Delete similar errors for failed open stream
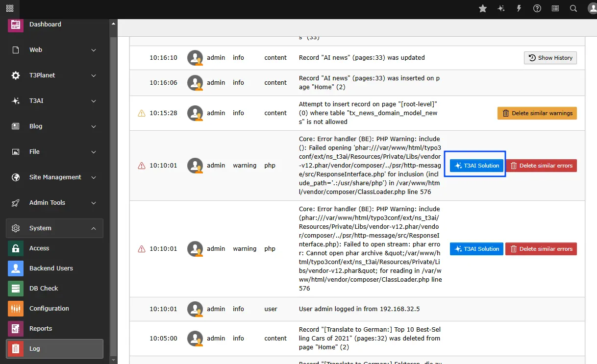Viewport: 597px width, 364px height. pos(541,249)
